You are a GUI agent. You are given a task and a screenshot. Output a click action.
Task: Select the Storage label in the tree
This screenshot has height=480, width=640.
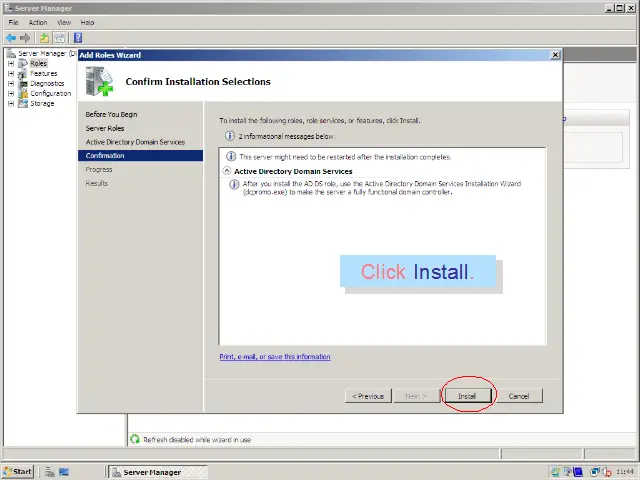[42, 104]
